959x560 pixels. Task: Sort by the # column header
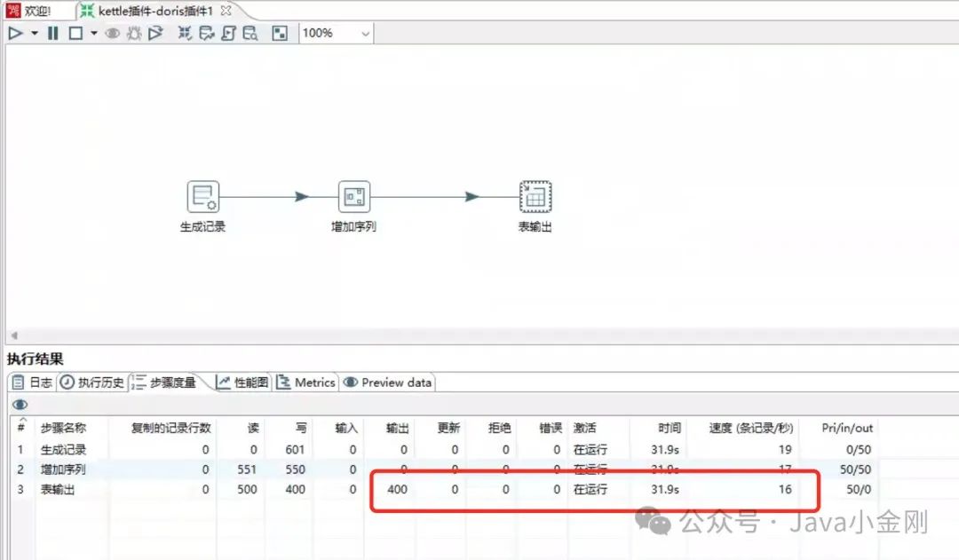point(20,428)
